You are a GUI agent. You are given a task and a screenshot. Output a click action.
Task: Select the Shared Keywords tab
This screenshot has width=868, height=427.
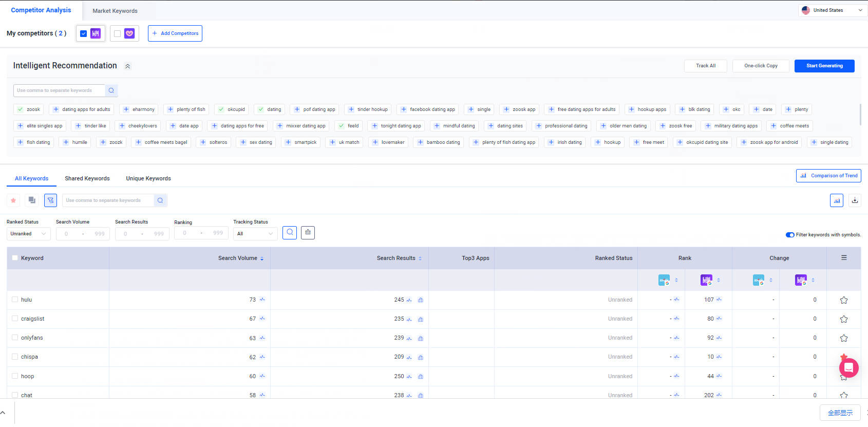(87, 179)
